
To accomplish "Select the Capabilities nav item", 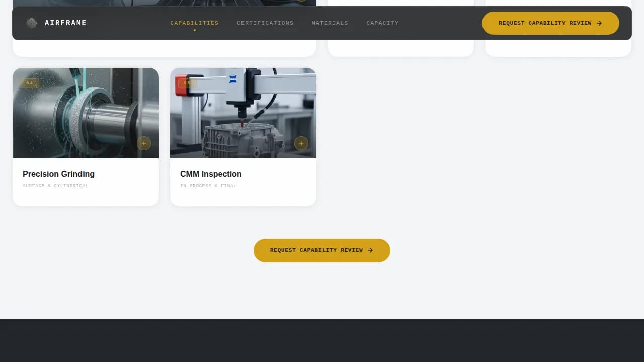I will pos(195,23).
